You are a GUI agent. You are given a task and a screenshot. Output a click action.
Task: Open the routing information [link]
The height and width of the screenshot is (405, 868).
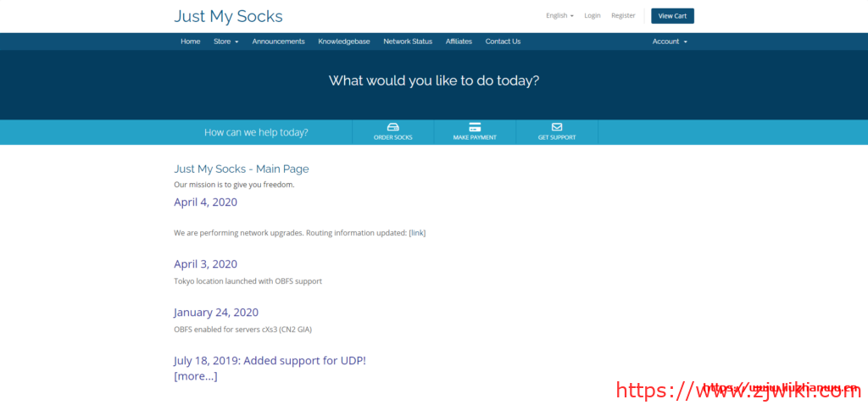tap(417, 233)
